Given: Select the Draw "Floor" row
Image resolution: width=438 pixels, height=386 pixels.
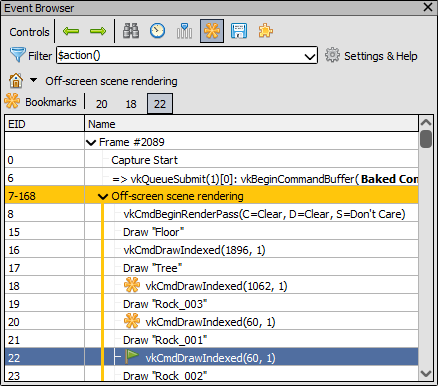Looking at the screenshot, I should coord(212,232).
